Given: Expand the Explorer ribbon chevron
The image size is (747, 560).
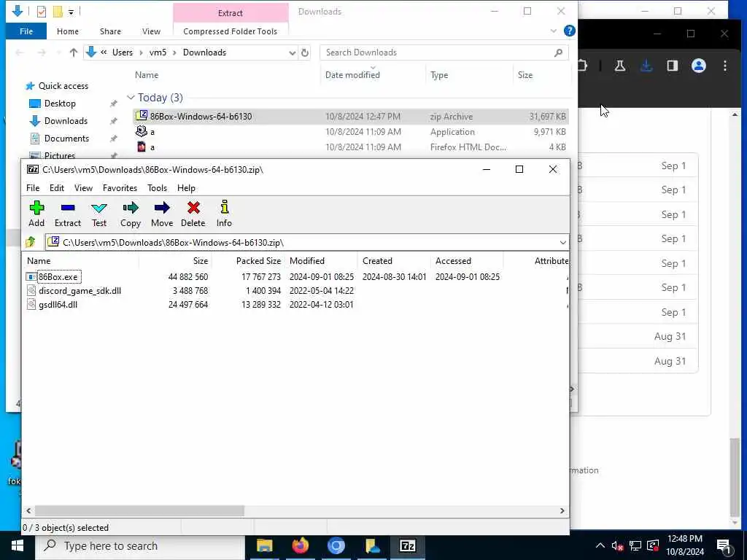Looking at the screenshot, I should click(x=554, y=31).
